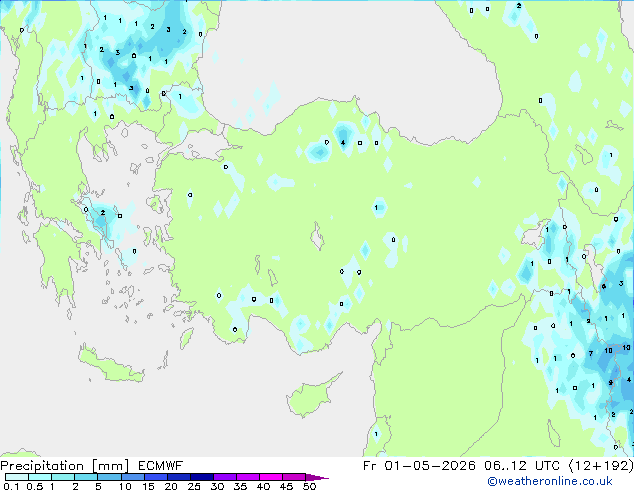Click the precipitation value '7' on the map

point(591,354)
